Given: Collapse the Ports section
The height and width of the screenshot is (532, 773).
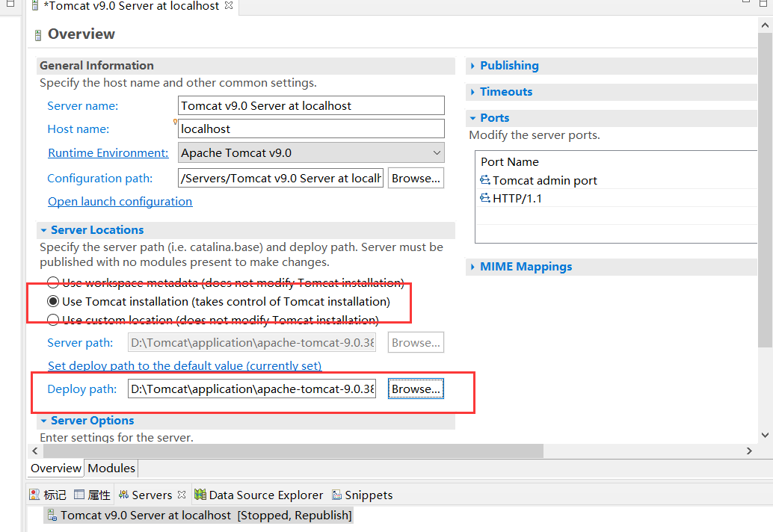Looking at the screenshot, I should [472, 118].
